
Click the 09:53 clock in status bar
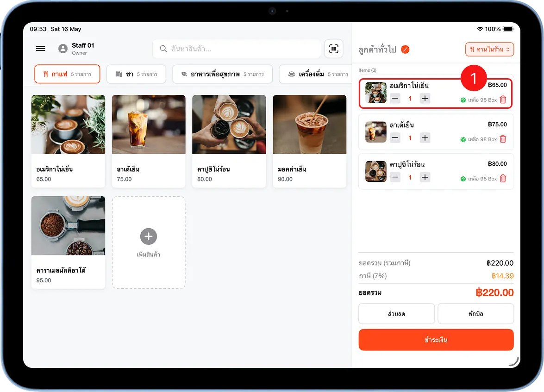coord(38,29)
